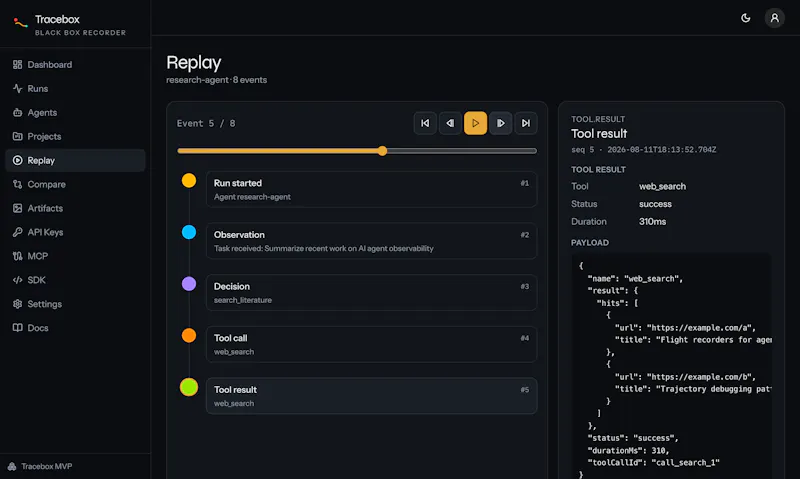This screenshot has width=800, height=479.
Task: Select the Decision search_literature event
Action: 371,292
